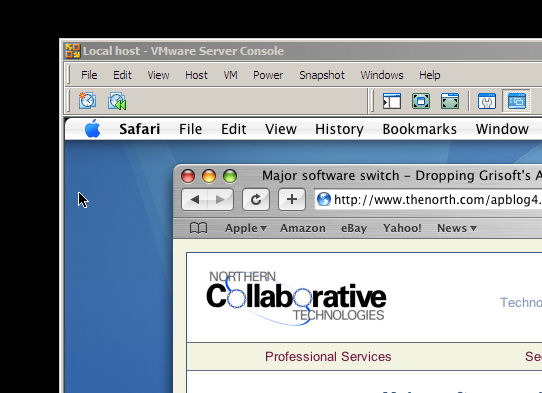Open the Host menu
This screenshot has width=542, height=393.
(196, 75)
